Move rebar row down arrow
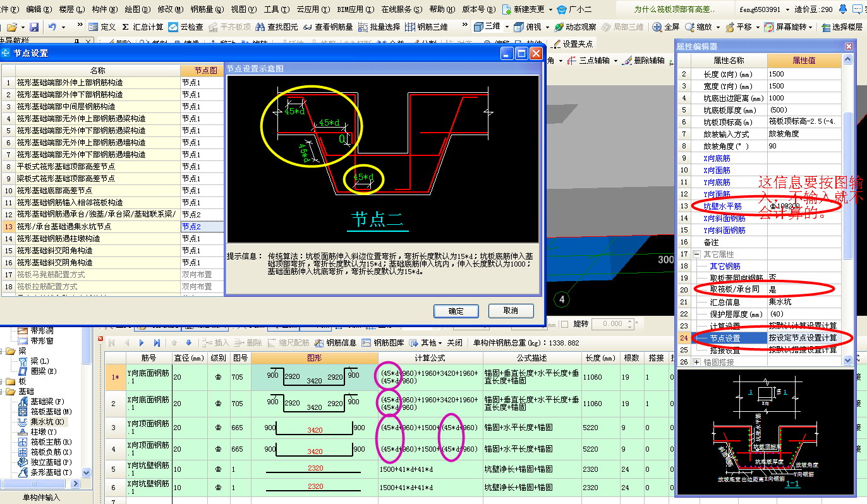The height and width of the screenshot is (504, 867). 188,343
